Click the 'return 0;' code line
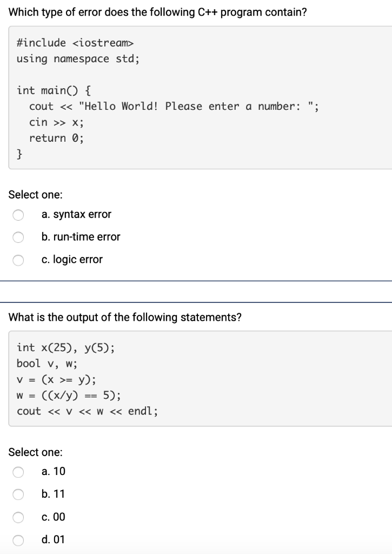 tap(57, 138)
